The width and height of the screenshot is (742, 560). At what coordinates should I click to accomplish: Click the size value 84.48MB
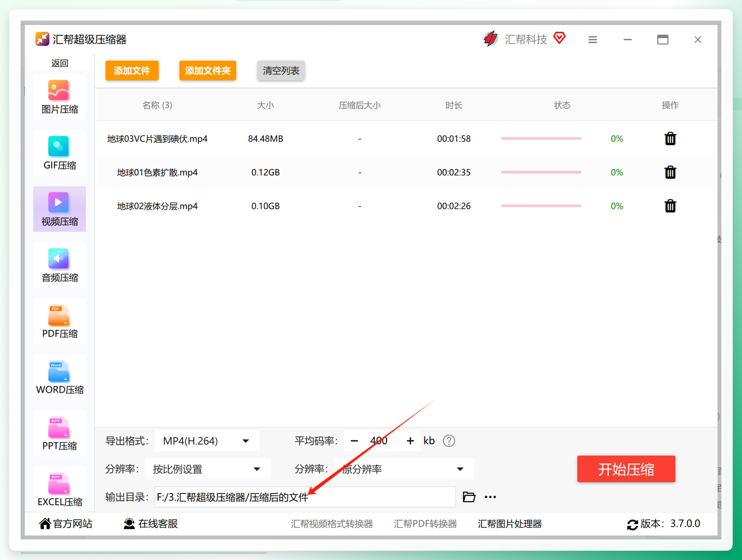click(x=266, y=139)
